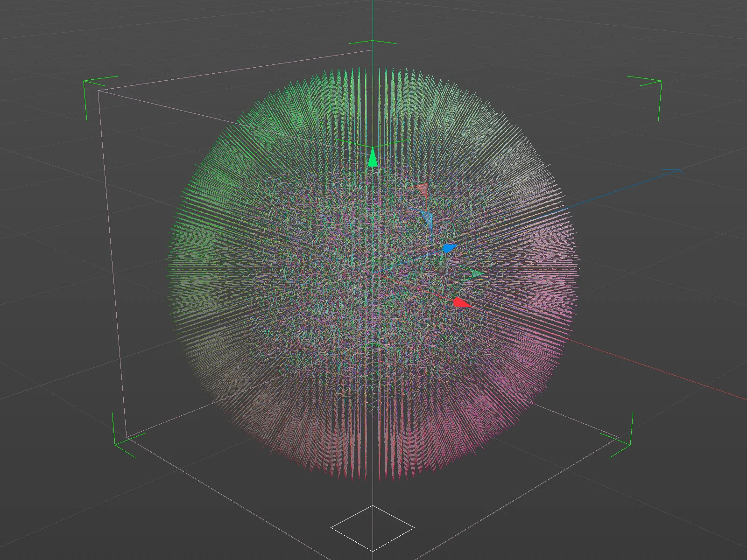Select the faded green arrow handle
The height and width of the screenshot is (560, 747).
point(477,273)
